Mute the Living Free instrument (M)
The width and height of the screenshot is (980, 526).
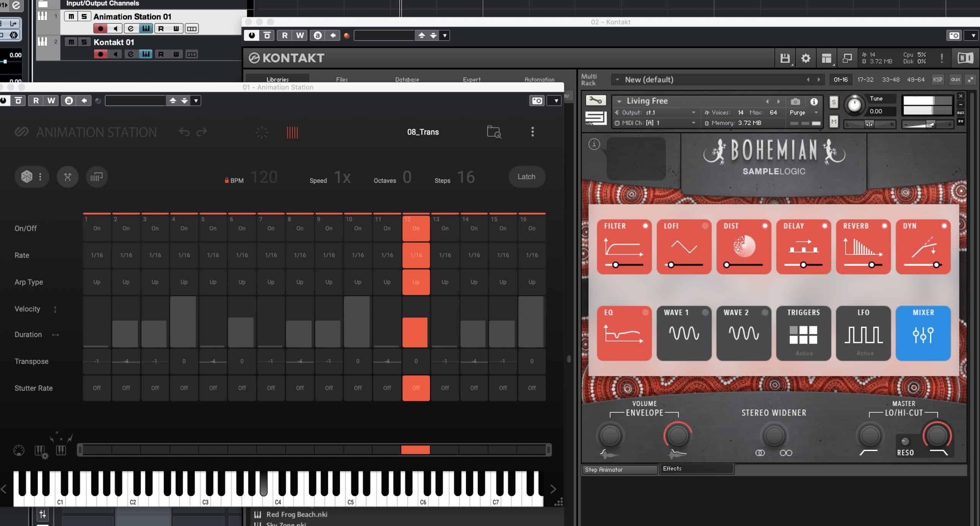(x=834, y=122)
